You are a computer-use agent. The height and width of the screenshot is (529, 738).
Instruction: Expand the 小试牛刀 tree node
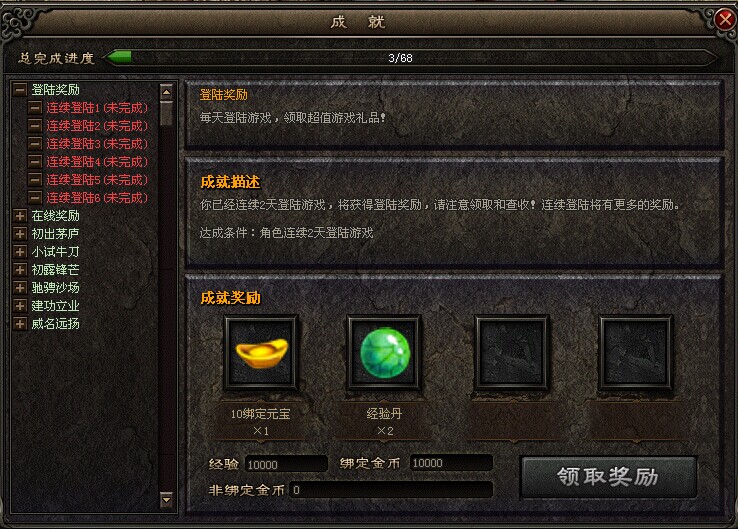click(x=20, y=251)
